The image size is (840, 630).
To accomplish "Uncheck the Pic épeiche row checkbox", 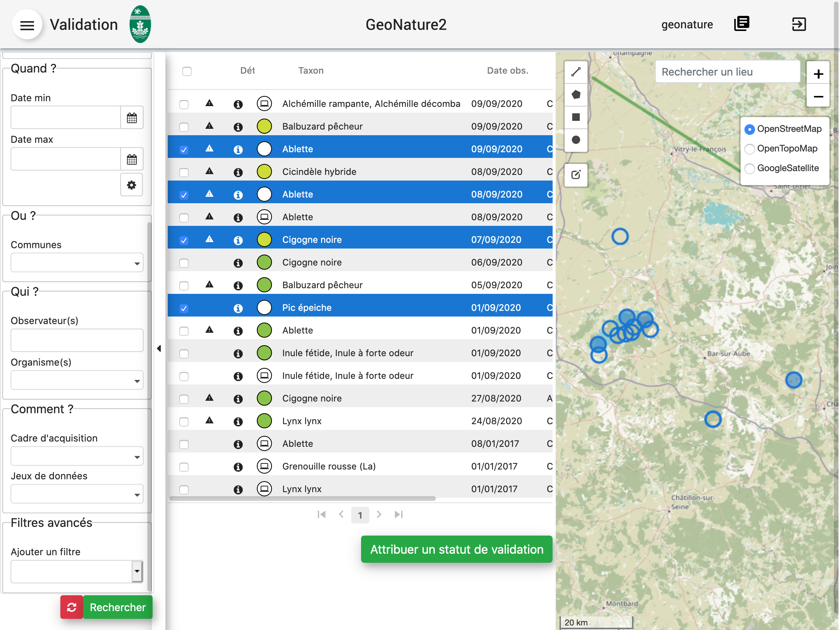I will coord(184,308).
